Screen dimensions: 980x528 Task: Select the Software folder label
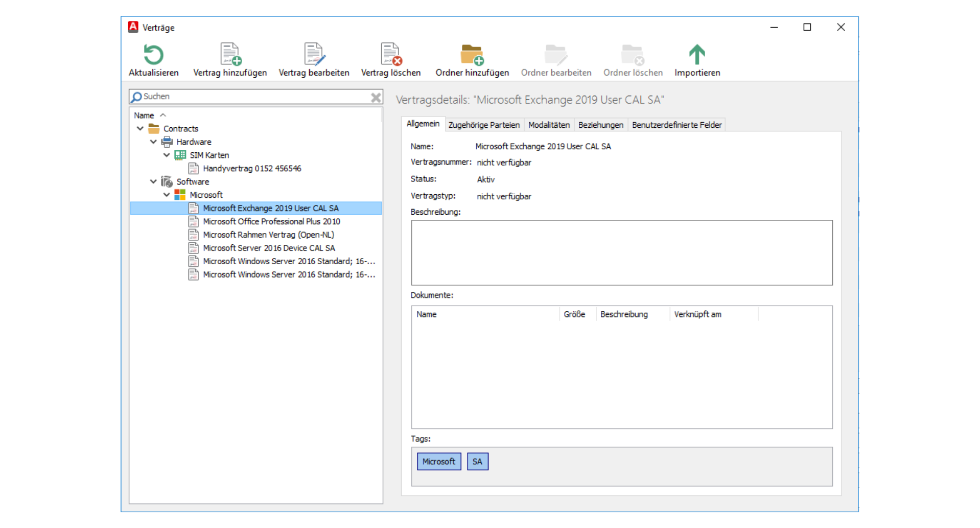point(193,182)
